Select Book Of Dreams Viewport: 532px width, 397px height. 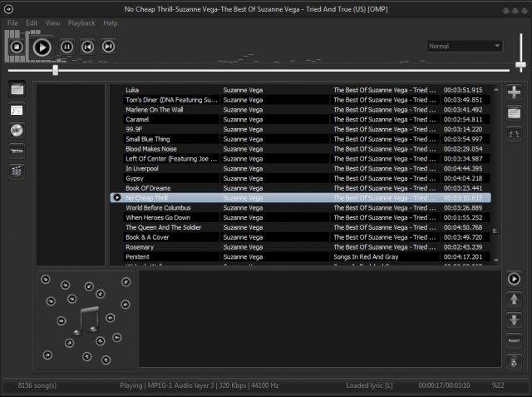coord(300,188)
